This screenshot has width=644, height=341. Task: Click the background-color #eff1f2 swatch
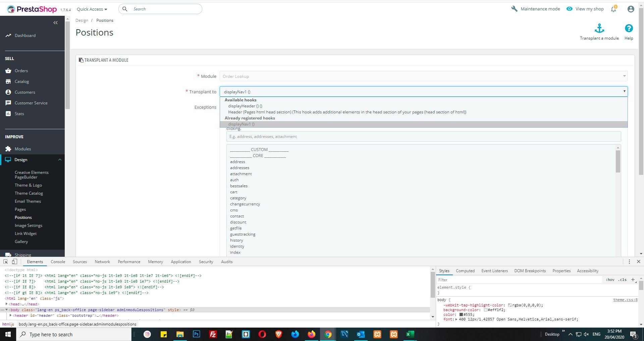click(485, 310)
